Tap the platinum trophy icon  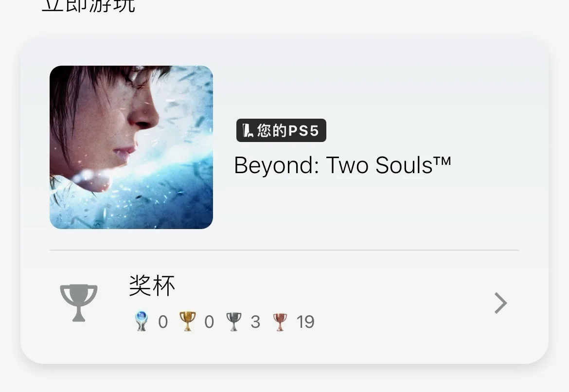pos(141,321)
